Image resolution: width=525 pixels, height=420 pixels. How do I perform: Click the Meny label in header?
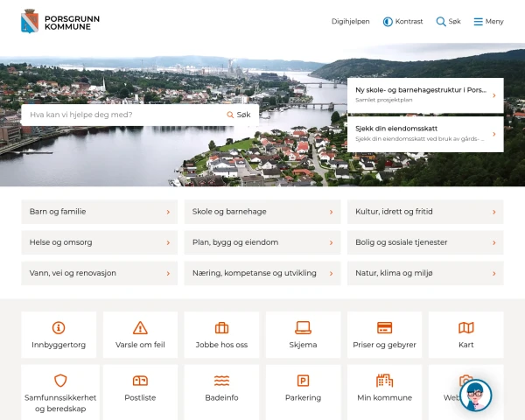[x=494, y=21]
